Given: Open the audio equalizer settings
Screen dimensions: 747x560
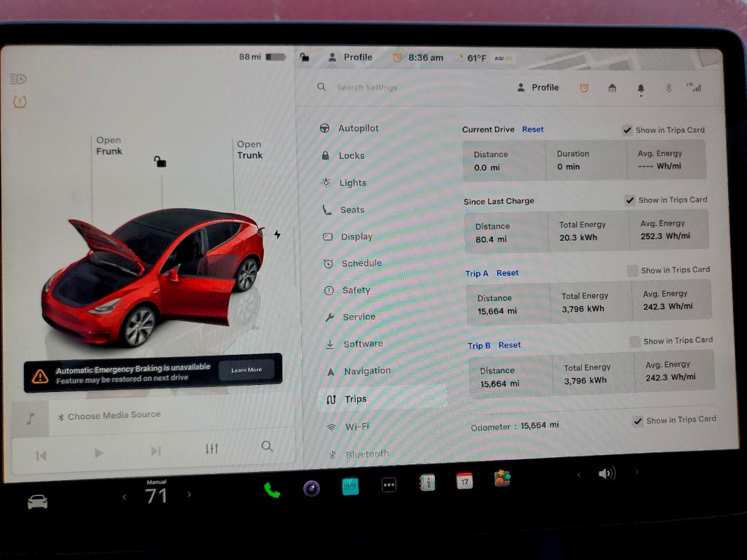Looking at the screenshot, I should pos(211,449).
